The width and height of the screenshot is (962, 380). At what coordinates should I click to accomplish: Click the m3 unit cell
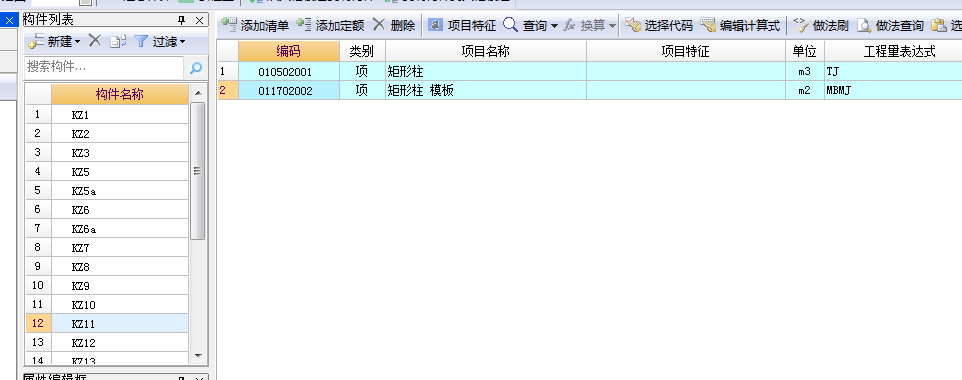[x=804, y=71]
